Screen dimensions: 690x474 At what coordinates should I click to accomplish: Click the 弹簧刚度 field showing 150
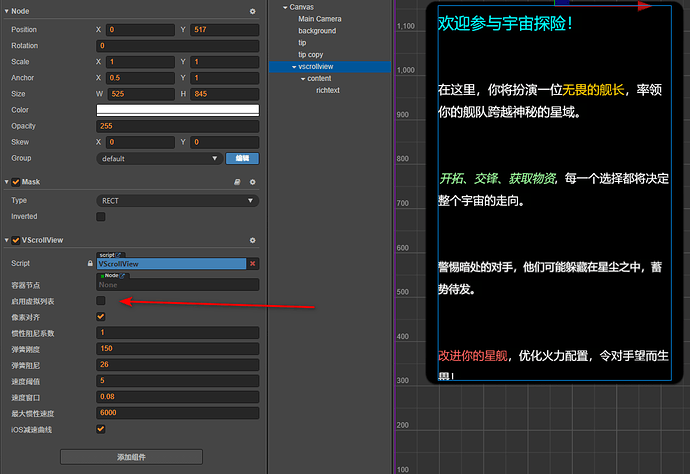click(177, 349)
